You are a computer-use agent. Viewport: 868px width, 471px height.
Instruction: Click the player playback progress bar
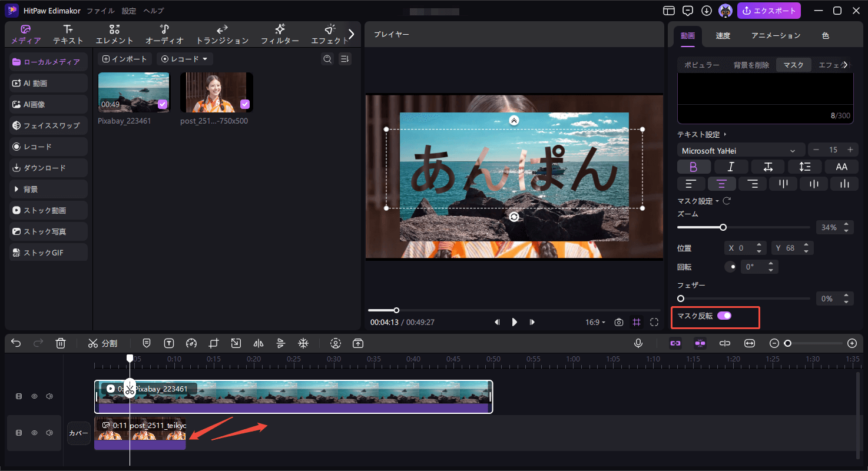[x=514, y=310]
